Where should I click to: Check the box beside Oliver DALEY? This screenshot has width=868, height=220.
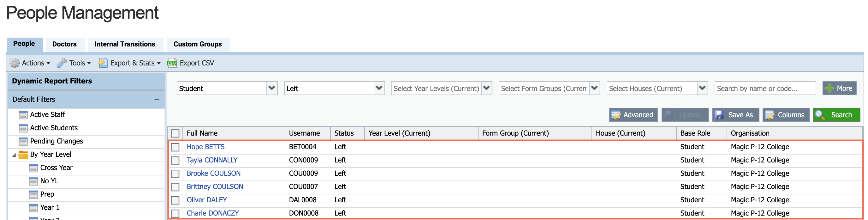pos(175,200)
